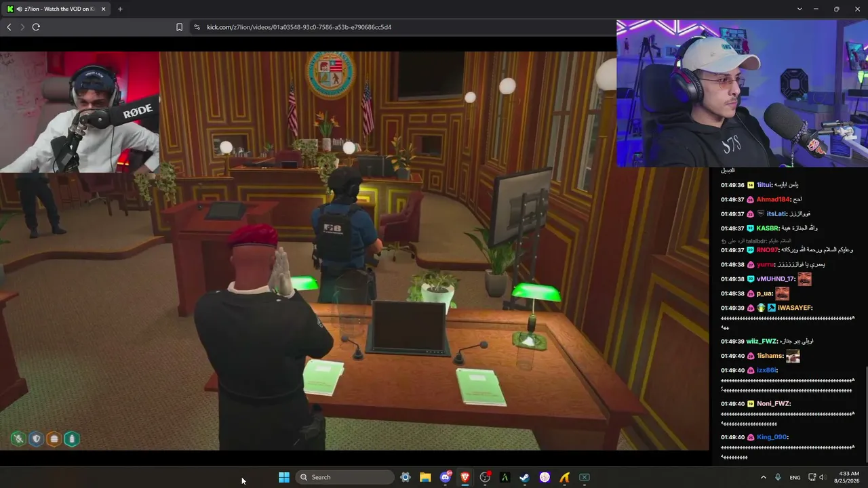Open a new browser tab

(x=120, y=9)
